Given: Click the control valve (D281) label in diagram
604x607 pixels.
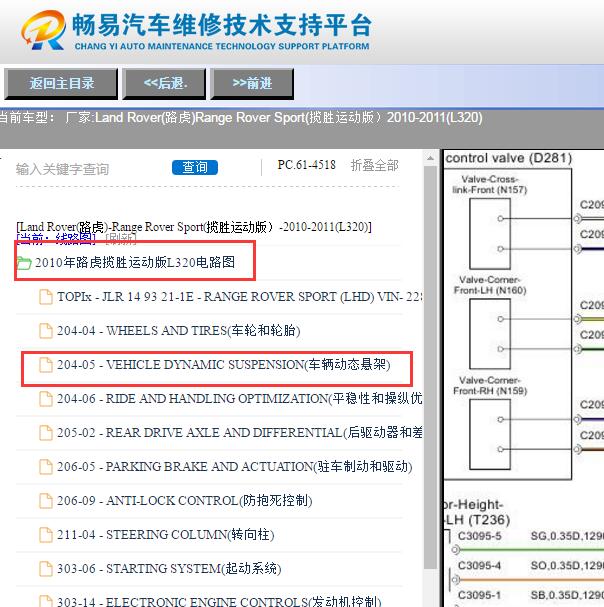Looking at the screenshot, I should [x=508, y=158].
